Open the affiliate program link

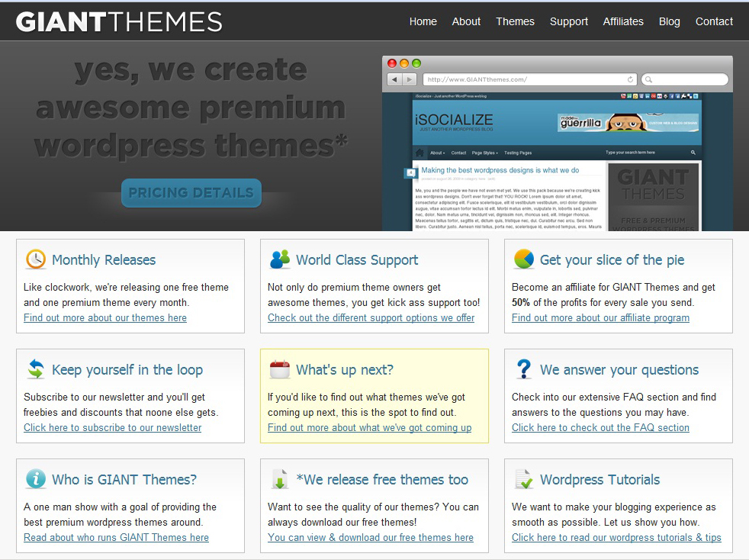[x=600, y=318]
